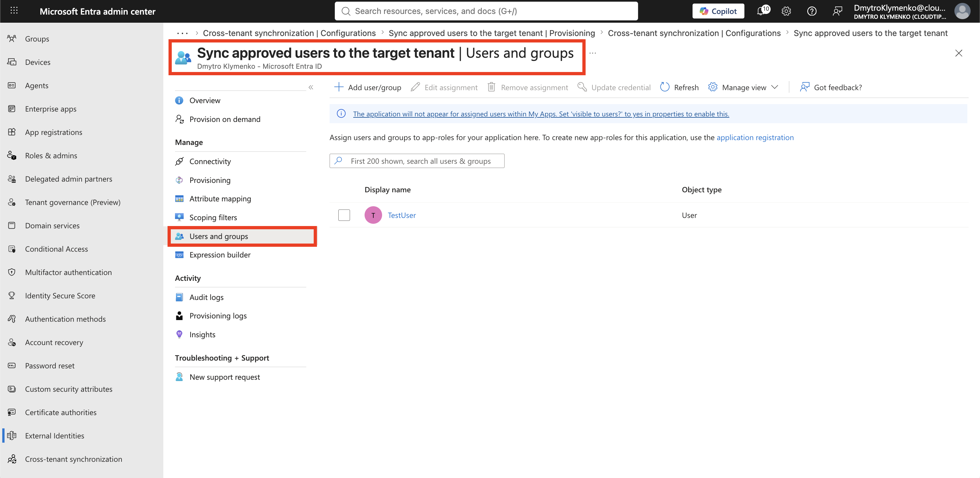Open Identity Secure Score

click(60, 296)
